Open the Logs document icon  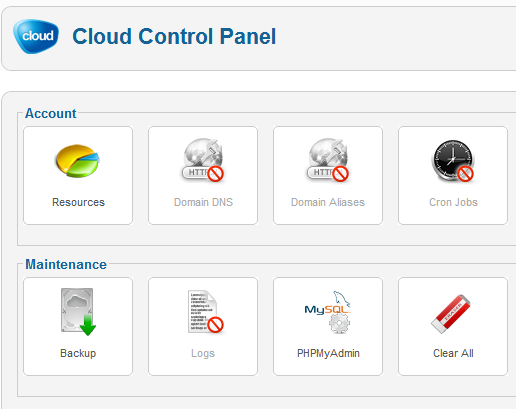point(205,312)
